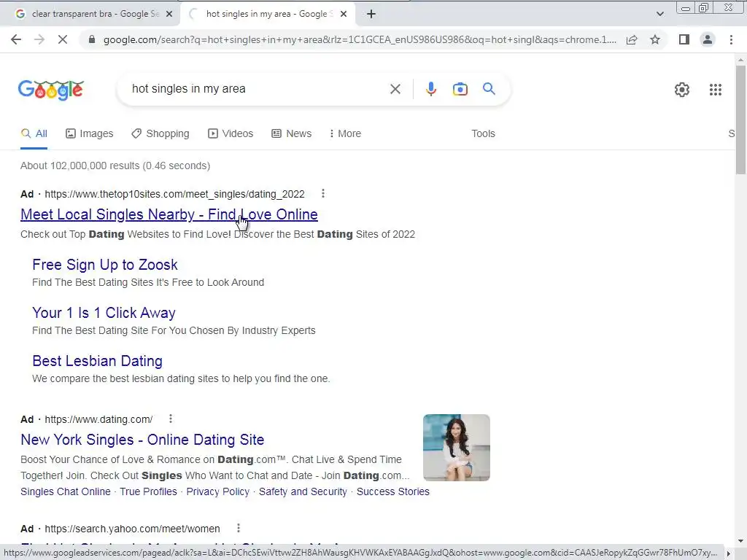Expand the More search filters

pos(345,134)
